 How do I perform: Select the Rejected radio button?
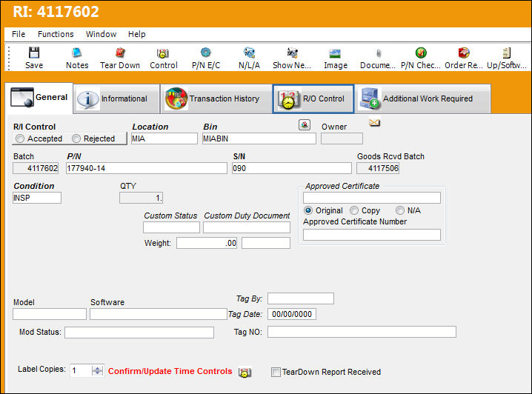pyautogui.click(x=76, y=138)
